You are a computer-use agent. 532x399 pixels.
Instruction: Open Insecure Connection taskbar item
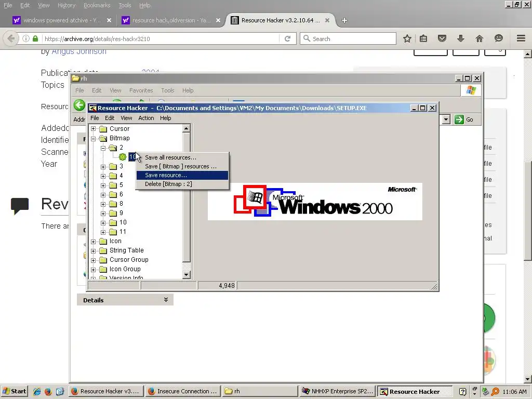[183, 391]
